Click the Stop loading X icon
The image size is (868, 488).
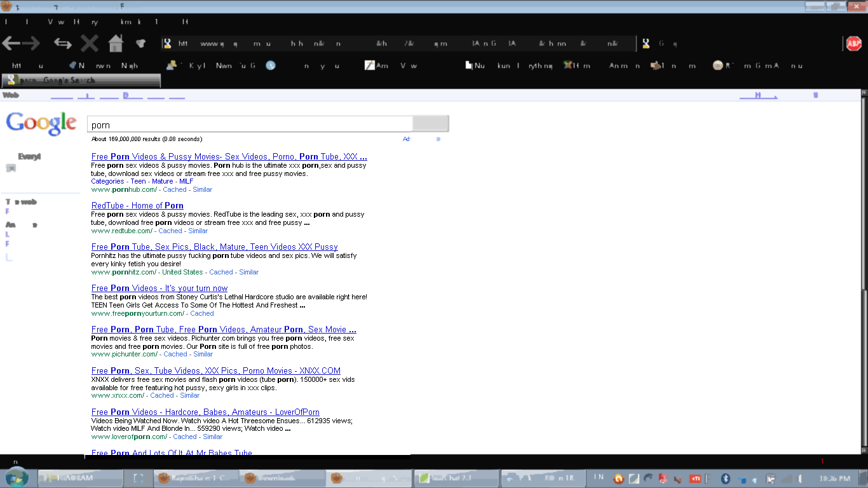tap(90, 43)
